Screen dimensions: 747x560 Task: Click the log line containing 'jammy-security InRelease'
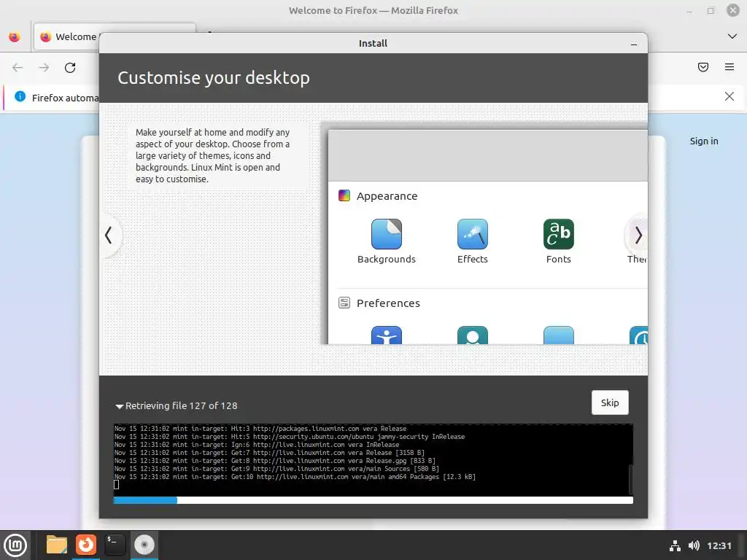point(289,437)
